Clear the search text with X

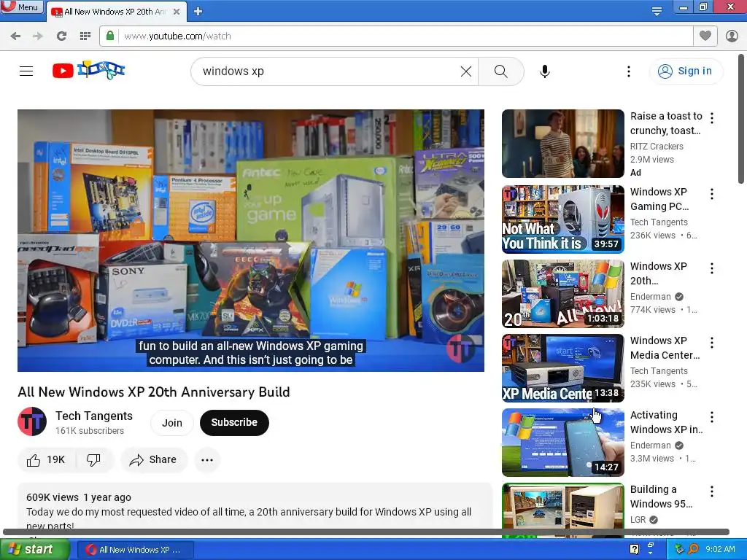tap(466, 71)
